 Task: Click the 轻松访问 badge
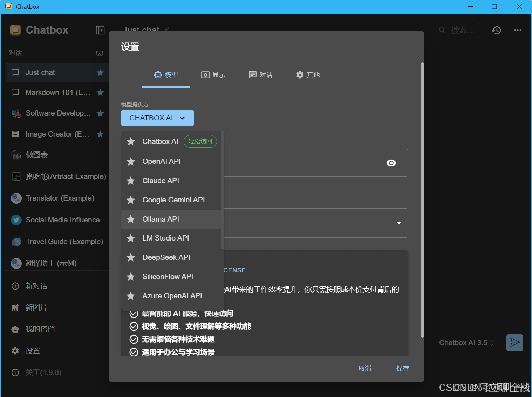[x=200, y=141]
